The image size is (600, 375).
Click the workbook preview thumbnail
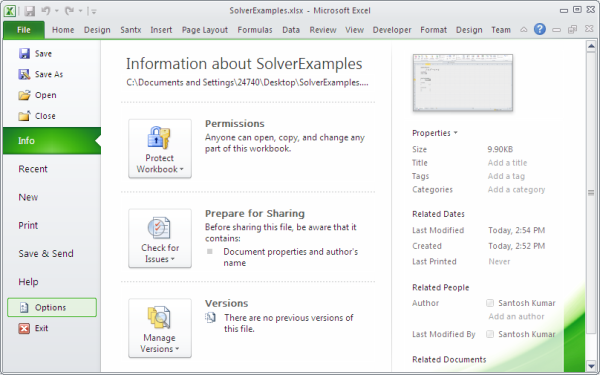[463, 83]
